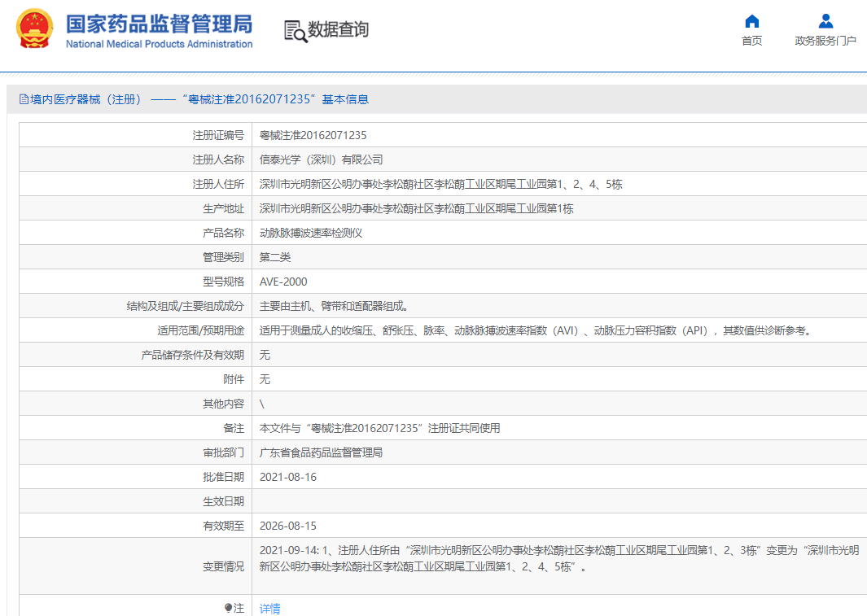Click the 政务服务门户 person icon
The height and width of the screenshot is (616, 867).
825,21
